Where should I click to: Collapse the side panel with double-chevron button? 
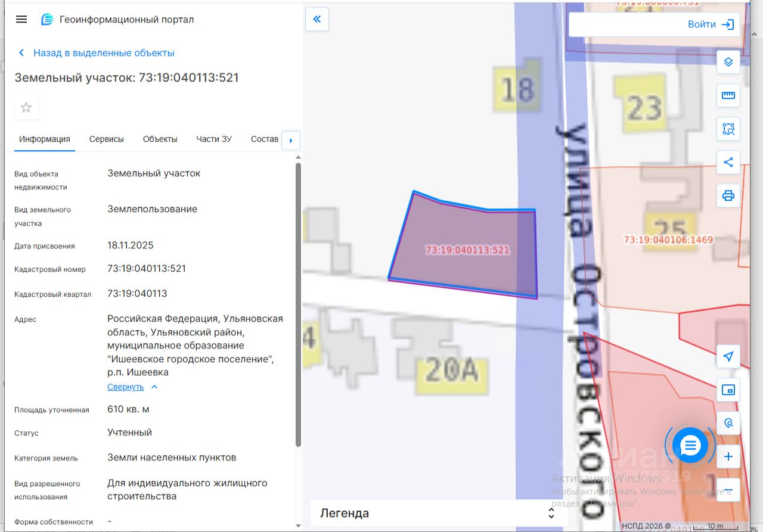tap(317, 19)
